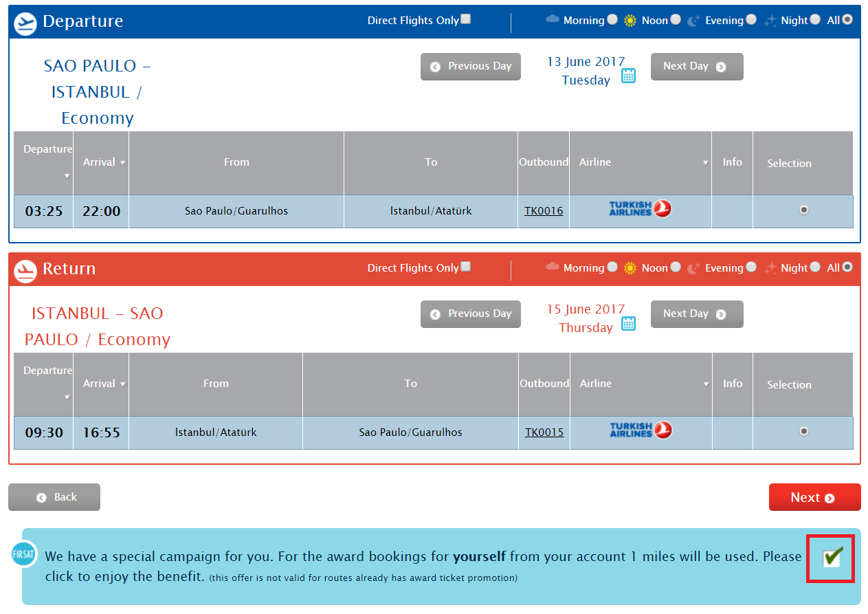Select Night filter for Departure flights
The image size is (868, 614).
[815, 20]
